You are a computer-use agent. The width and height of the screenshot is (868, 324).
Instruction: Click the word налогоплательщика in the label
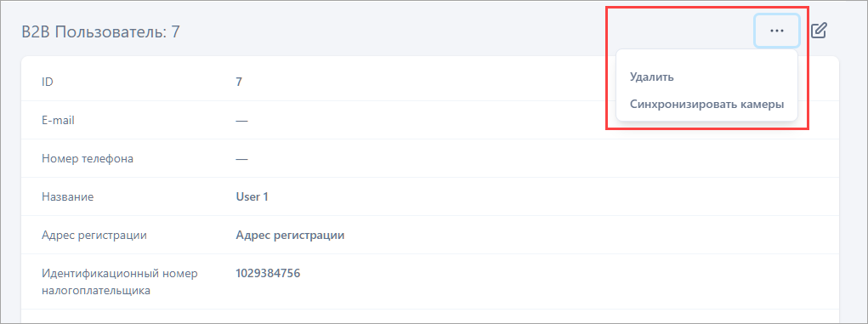pyautogui.click(x=96, y=290)
